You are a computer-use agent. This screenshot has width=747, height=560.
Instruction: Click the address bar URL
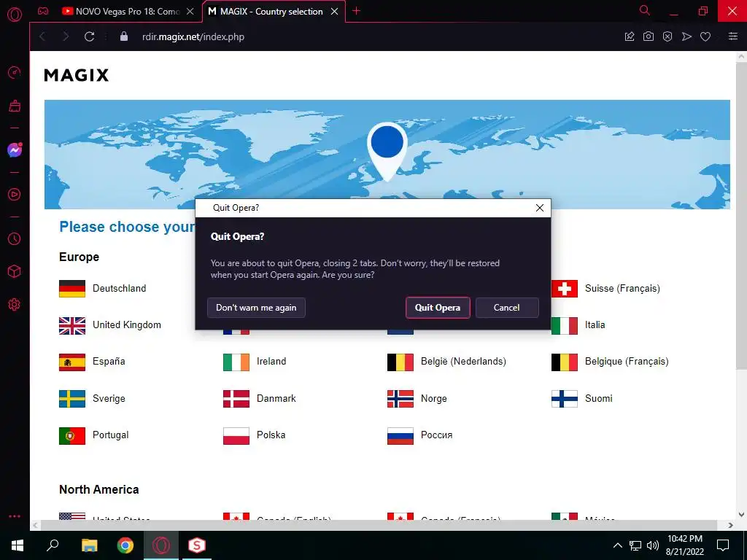[193, 36]
